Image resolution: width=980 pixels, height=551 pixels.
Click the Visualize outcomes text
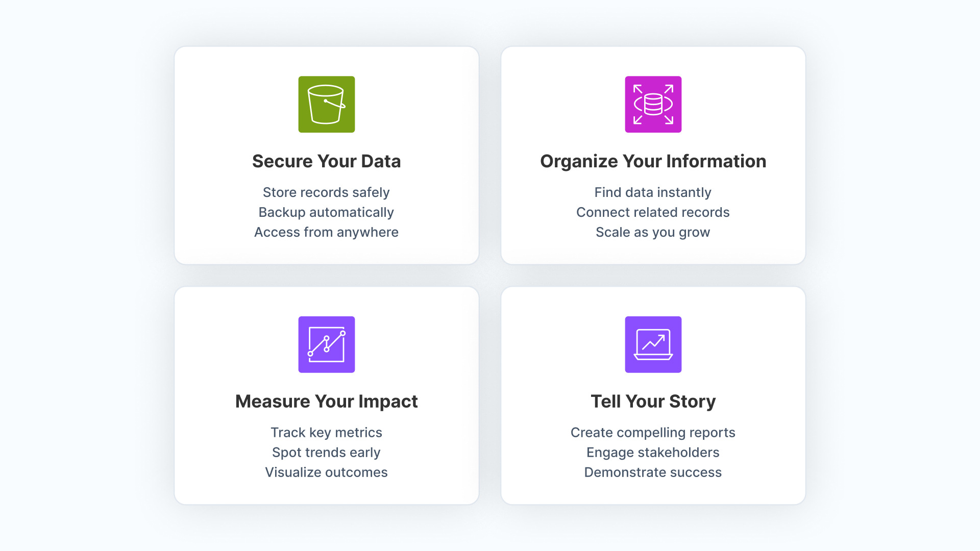tap(326, 472)
